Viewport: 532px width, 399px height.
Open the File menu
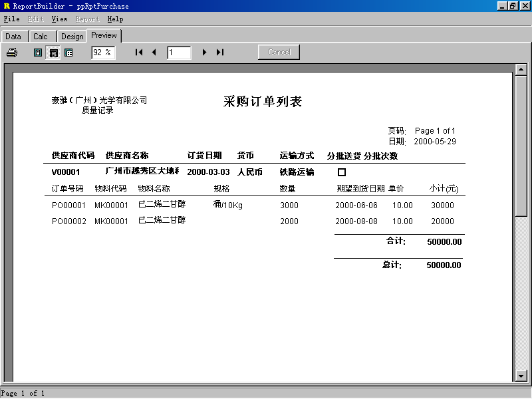[x=12, y=19]
